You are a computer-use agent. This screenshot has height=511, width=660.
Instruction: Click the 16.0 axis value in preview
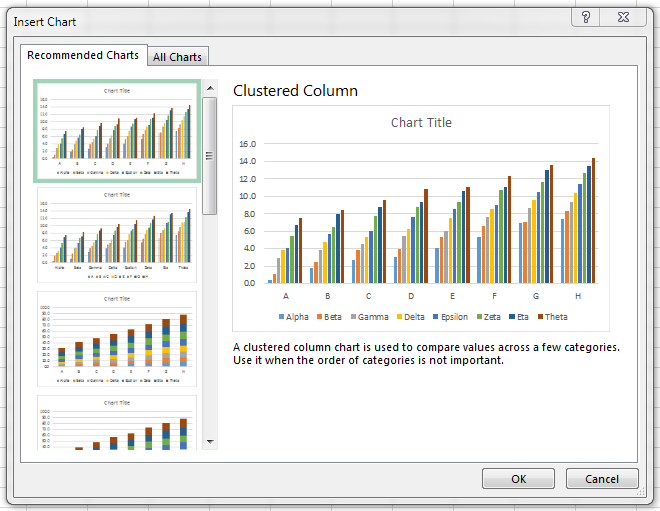[248, 144]
